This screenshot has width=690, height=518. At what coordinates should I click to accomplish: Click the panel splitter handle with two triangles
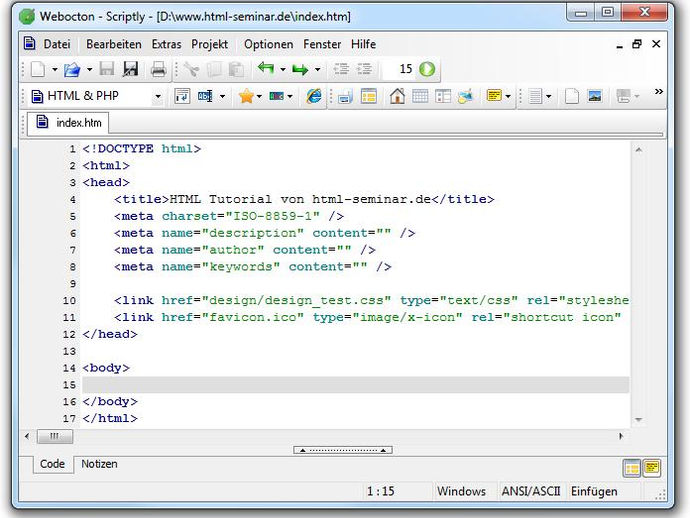343,450
